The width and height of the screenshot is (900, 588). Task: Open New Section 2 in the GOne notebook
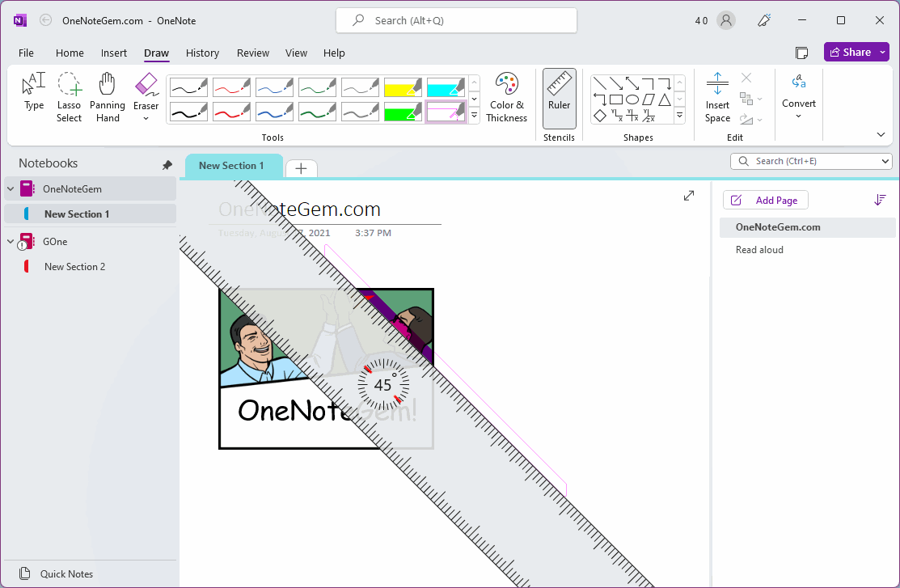click(74, 266)
